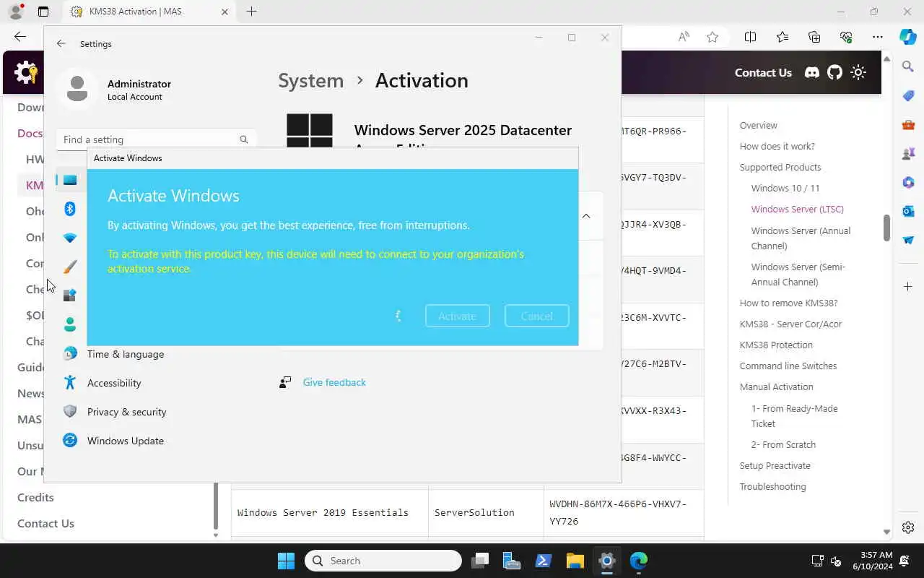Select the Bluetooth & devices icon

tap(70, 209)
